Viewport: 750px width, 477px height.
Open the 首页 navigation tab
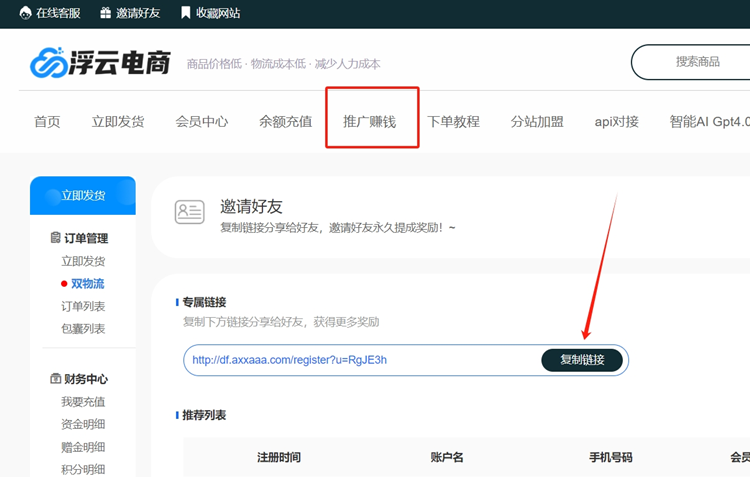click(x=47, y=121)
